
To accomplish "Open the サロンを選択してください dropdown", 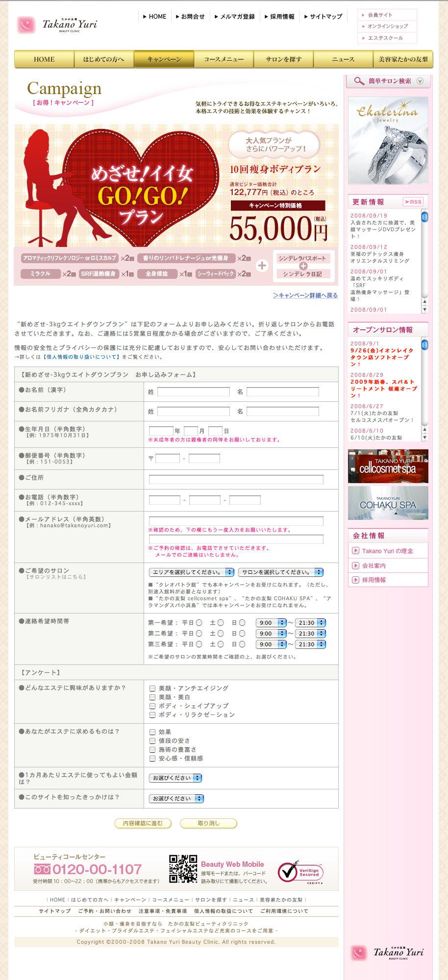I will 281,572.
